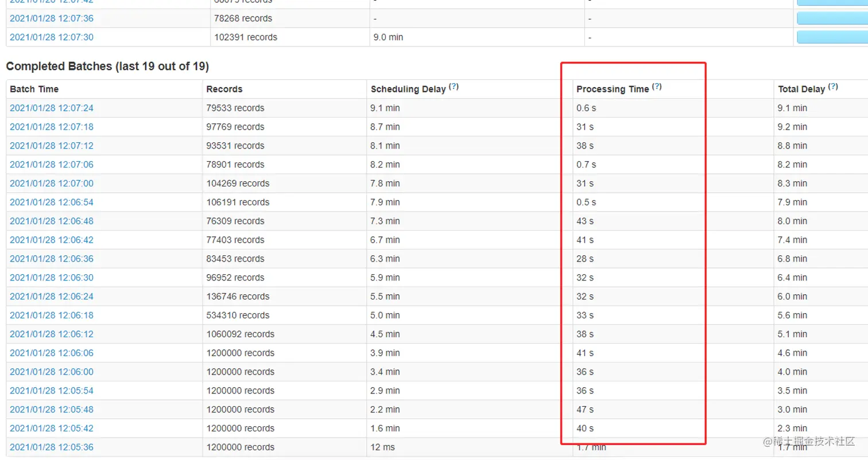
Task: Open completed batch 2021/01/28 12:07:24
Action: [52, 108]
